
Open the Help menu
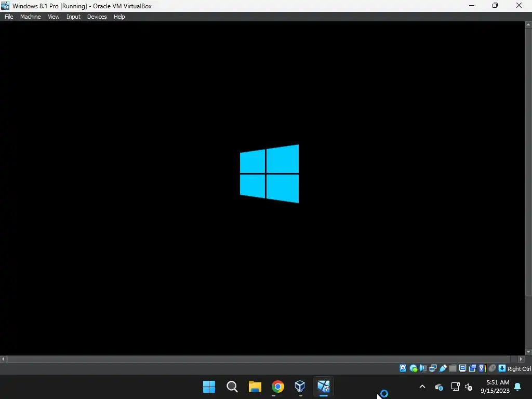pos(119,17)
